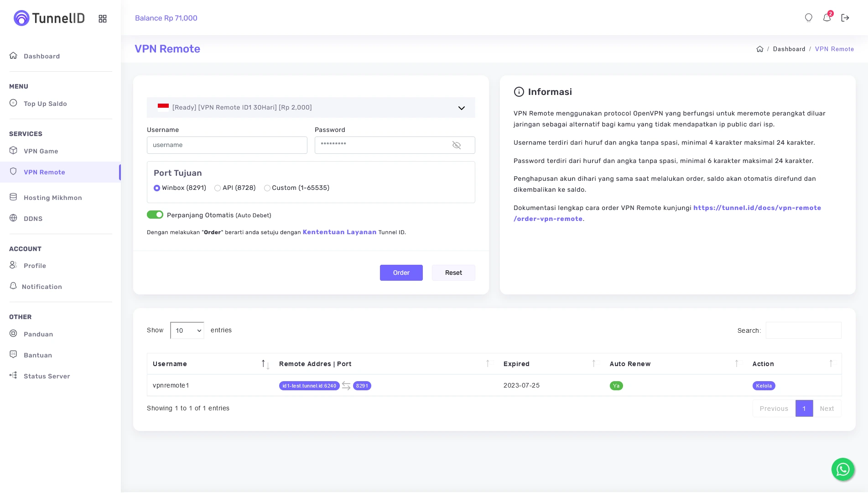Select the Winbox (8291) radio option

[157, 188]
